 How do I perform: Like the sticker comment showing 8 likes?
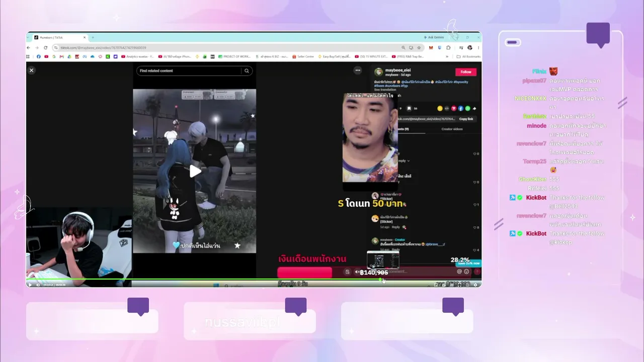click(475, 227)
